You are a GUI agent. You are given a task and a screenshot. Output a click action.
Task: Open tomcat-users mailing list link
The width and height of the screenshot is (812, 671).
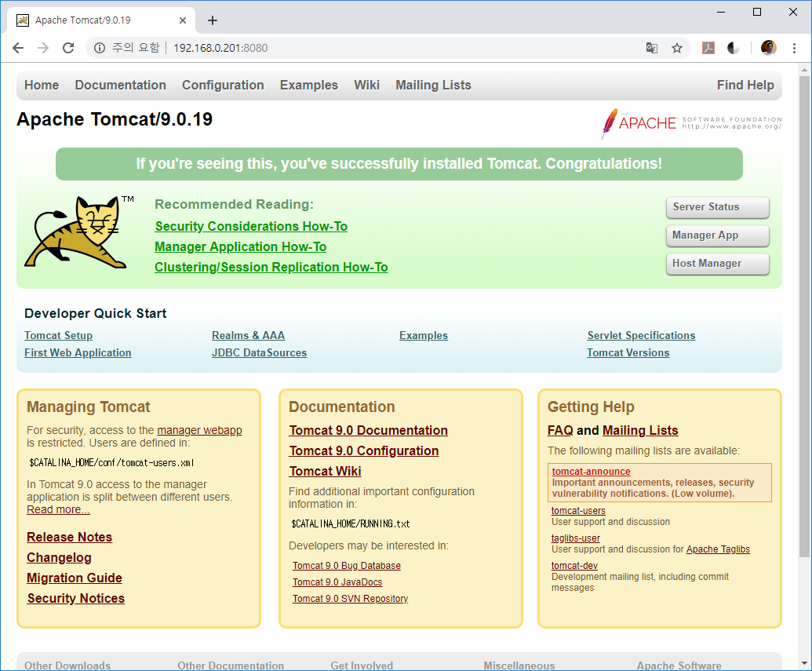click(x=578, y=511)
